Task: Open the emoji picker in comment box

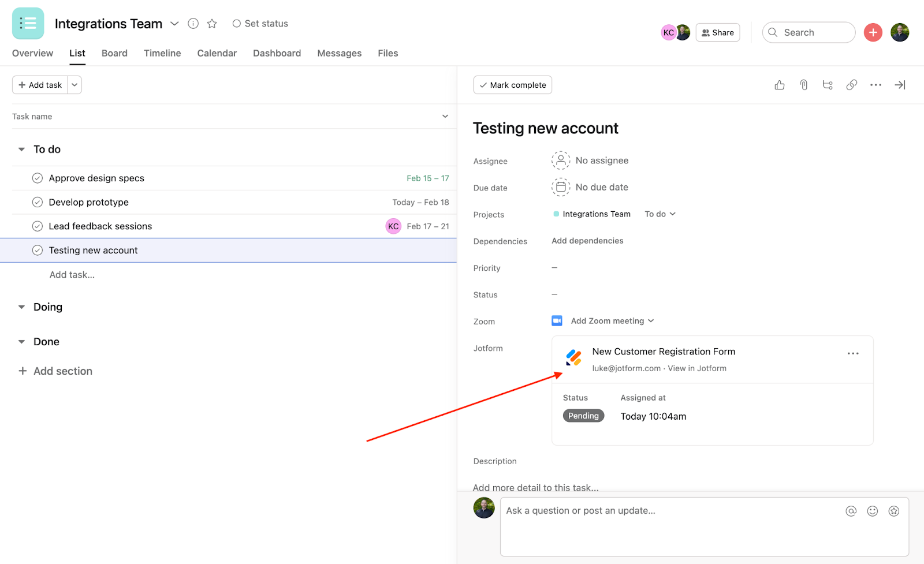Action: 872,511
